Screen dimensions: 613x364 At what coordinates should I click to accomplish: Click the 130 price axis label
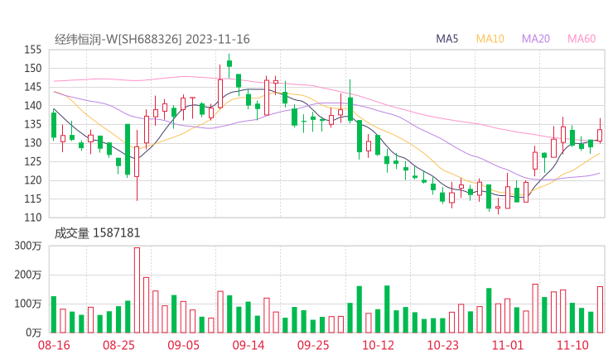point(33,143)
